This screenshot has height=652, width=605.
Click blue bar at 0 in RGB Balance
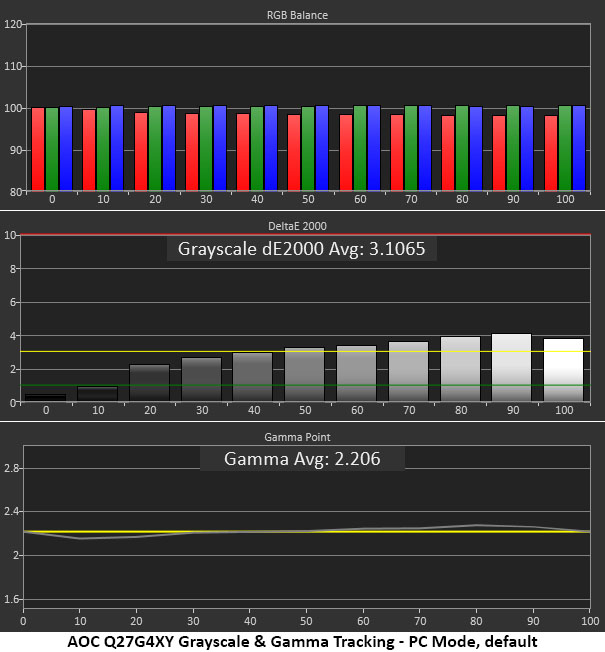pyautogui.click(x=66, y=148)
